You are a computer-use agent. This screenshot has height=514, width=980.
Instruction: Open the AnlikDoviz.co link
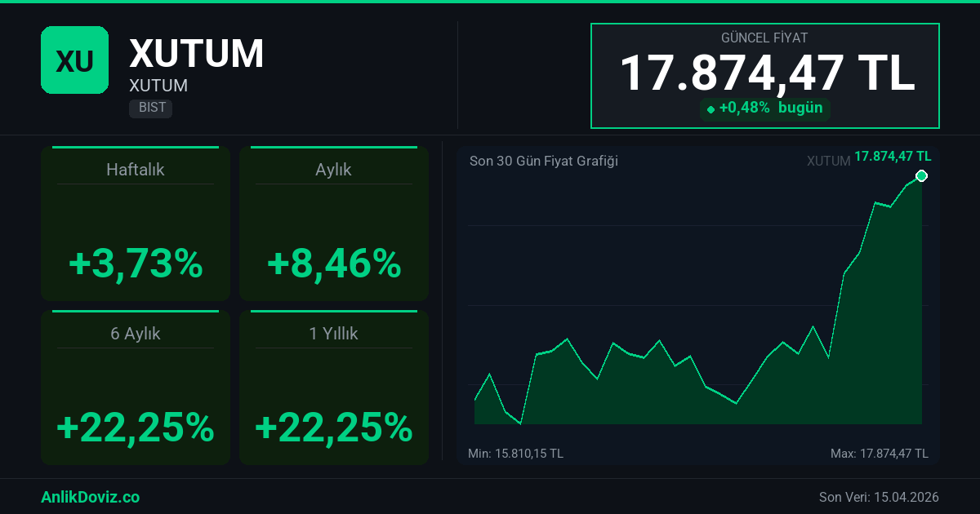click(x=90, y=497)
